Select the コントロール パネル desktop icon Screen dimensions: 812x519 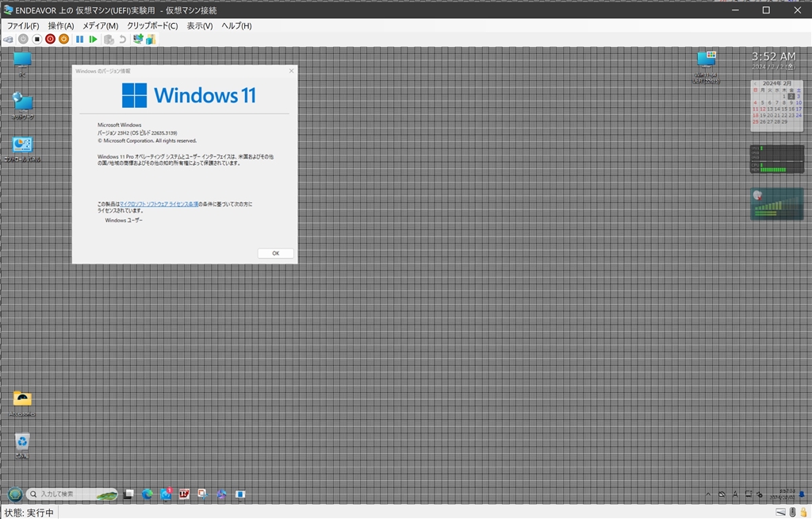22,149
